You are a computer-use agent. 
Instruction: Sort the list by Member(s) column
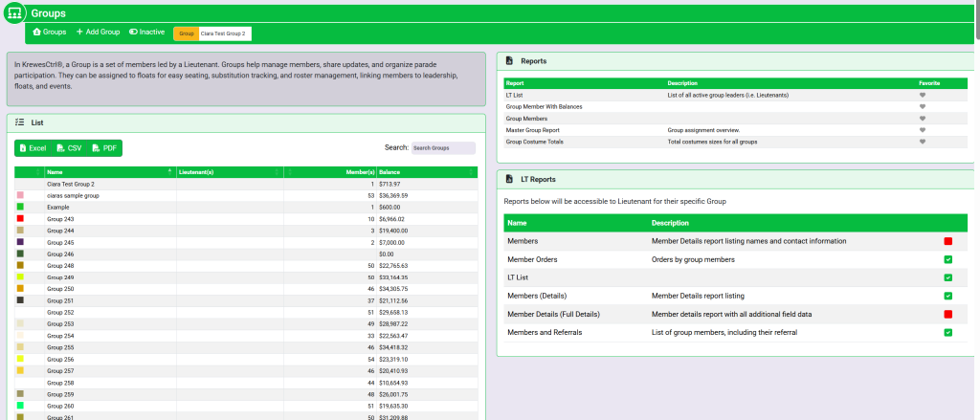tap(359, 172)
